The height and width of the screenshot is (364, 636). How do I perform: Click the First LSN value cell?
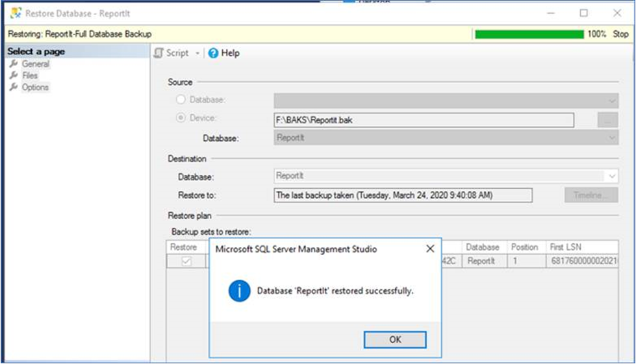583,261
